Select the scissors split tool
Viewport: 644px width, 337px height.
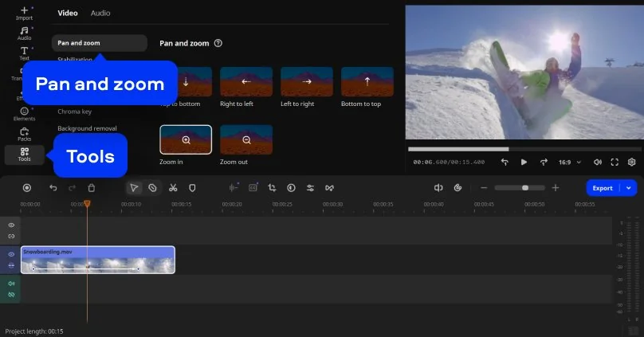pos(172,188)
